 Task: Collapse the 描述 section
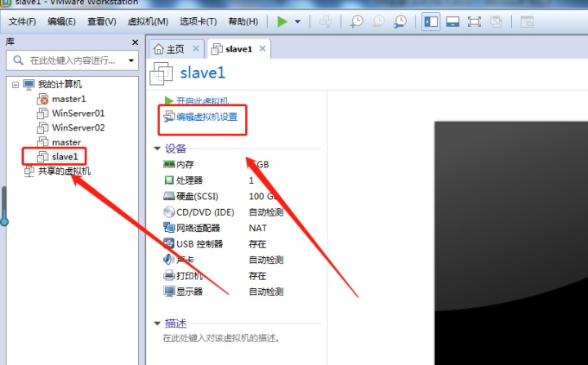[157, 323]
